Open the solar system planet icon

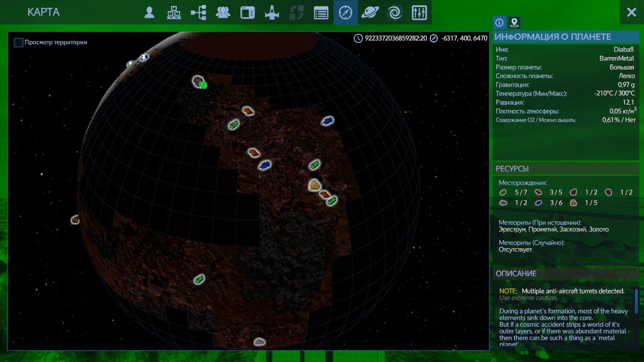click(370, 13)
